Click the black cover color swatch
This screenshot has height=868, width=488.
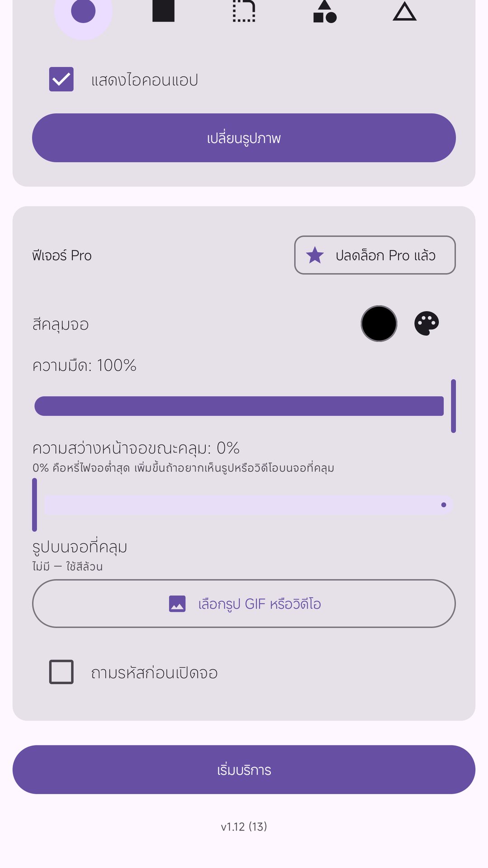[x=379, y=324]
